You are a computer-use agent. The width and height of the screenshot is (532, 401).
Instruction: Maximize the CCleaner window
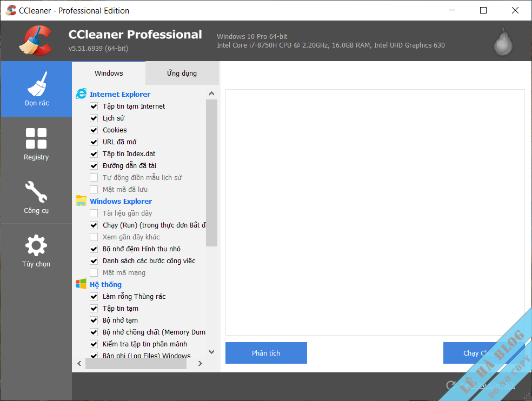[x=483, y=10]
